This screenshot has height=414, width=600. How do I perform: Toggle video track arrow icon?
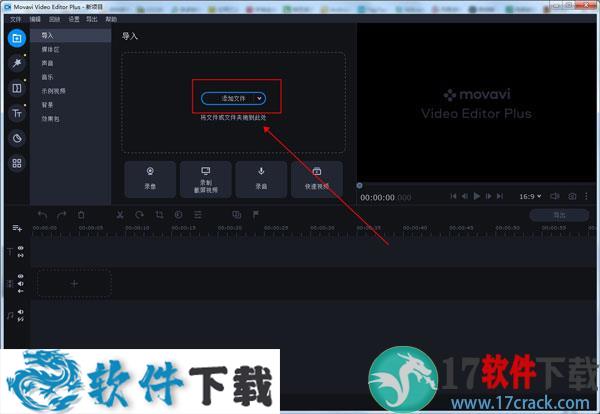21,291
